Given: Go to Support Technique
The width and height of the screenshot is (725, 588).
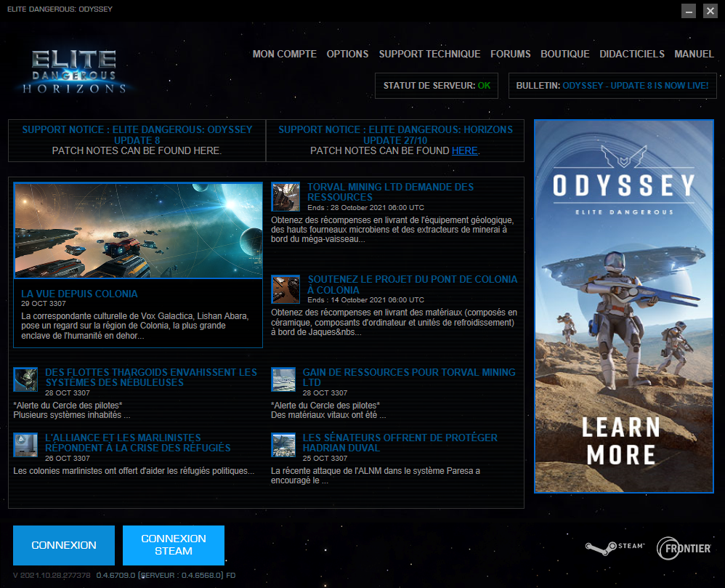Looking at the screenshot, I should (429, 54).
